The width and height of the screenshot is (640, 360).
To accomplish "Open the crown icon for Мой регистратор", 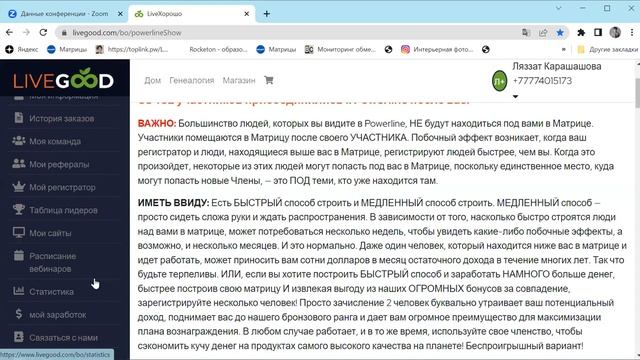I will coord(19,187).
